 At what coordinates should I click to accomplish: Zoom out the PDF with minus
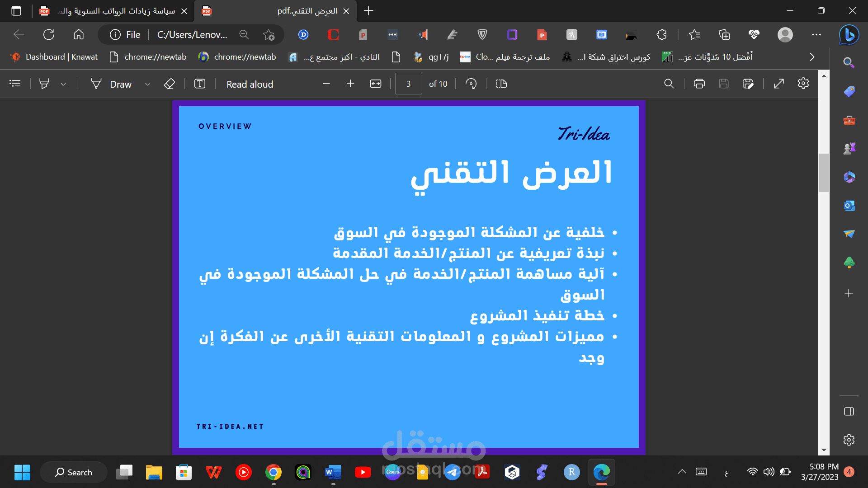click(326, 84)
